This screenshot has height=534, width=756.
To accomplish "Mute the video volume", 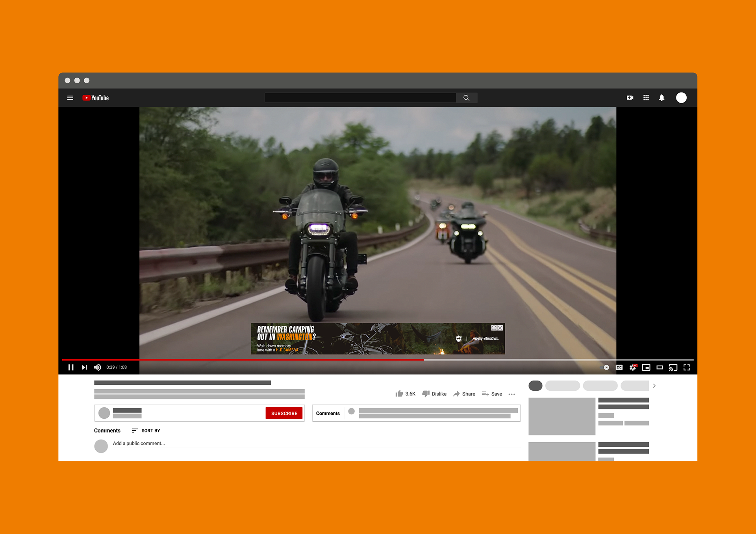I will (98, 367).
